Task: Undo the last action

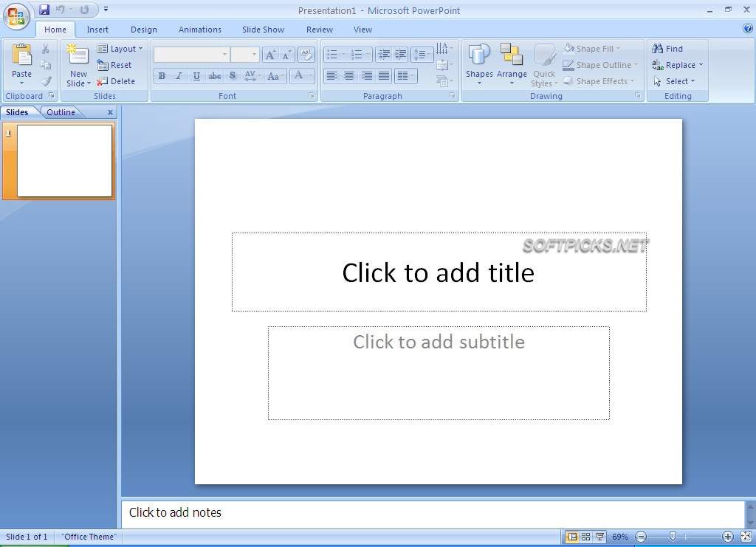Action: coord(61,10)
